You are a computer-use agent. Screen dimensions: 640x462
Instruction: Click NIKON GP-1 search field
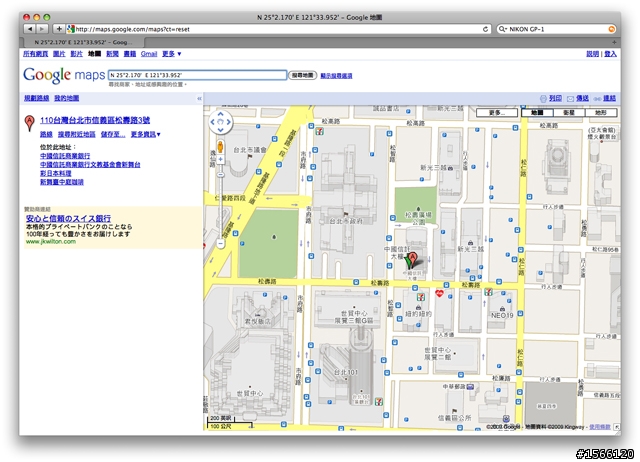click(558, 29)
